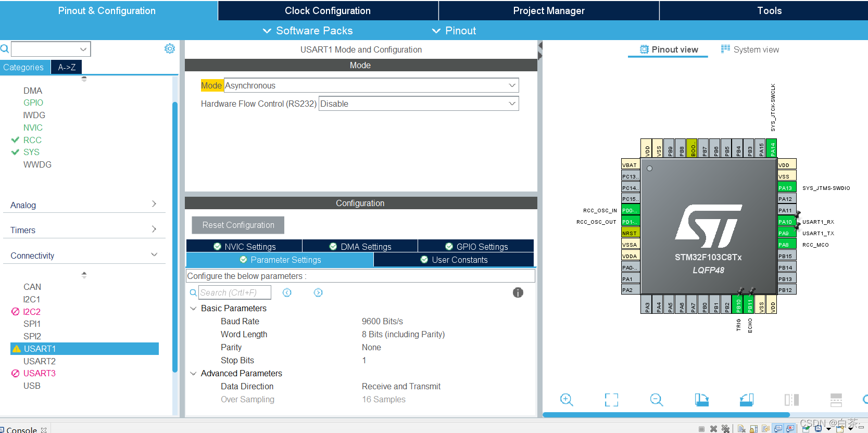Click the info icon in Parameter Settings
Viewport: 868px width, 433px height.
click(x=518, y=292)
